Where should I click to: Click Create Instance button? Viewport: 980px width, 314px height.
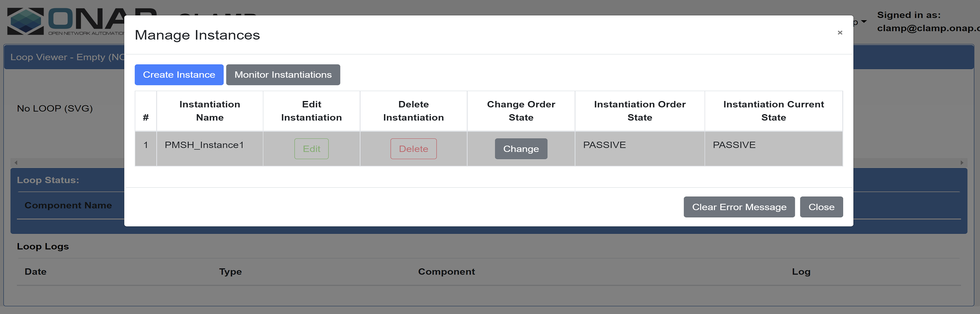[x=179, y=75]
